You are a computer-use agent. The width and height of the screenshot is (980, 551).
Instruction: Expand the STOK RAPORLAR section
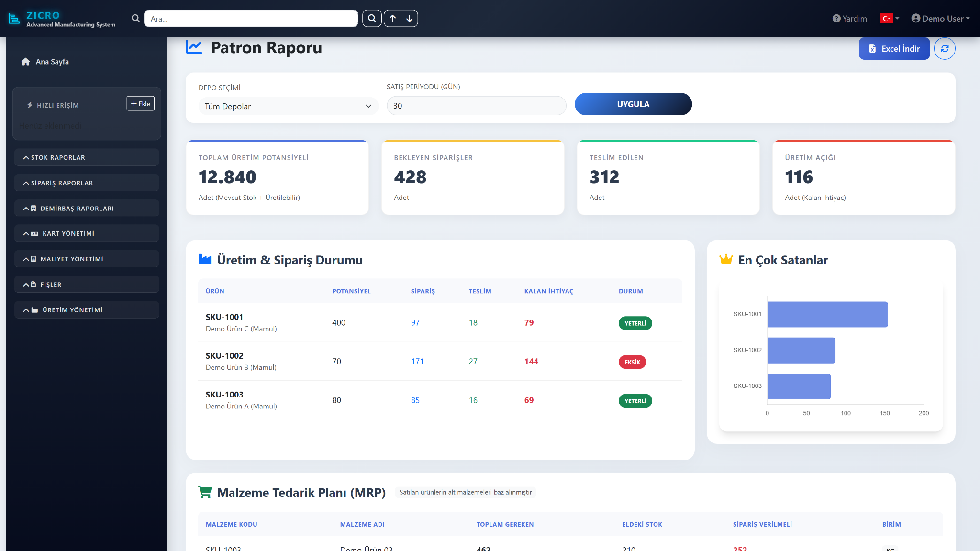coord(87,157)
